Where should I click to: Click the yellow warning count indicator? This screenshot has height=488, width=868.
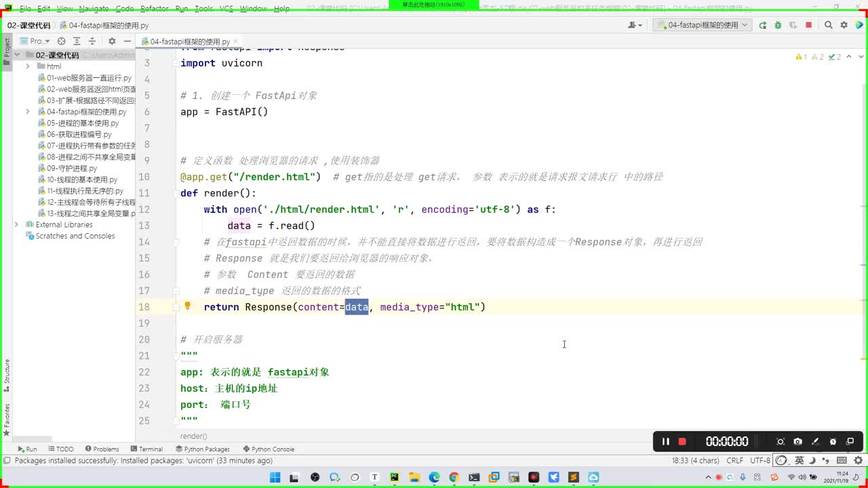coord(802,57)
